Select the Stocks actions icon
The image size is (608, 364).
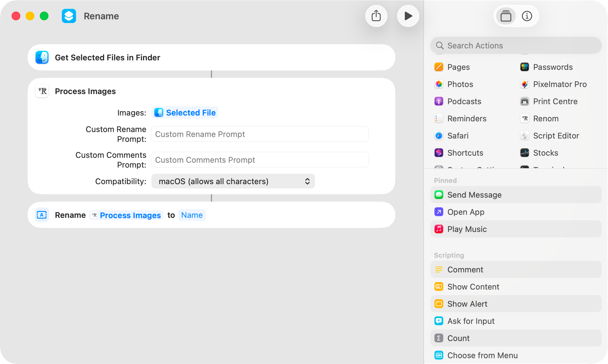[525, 153]
